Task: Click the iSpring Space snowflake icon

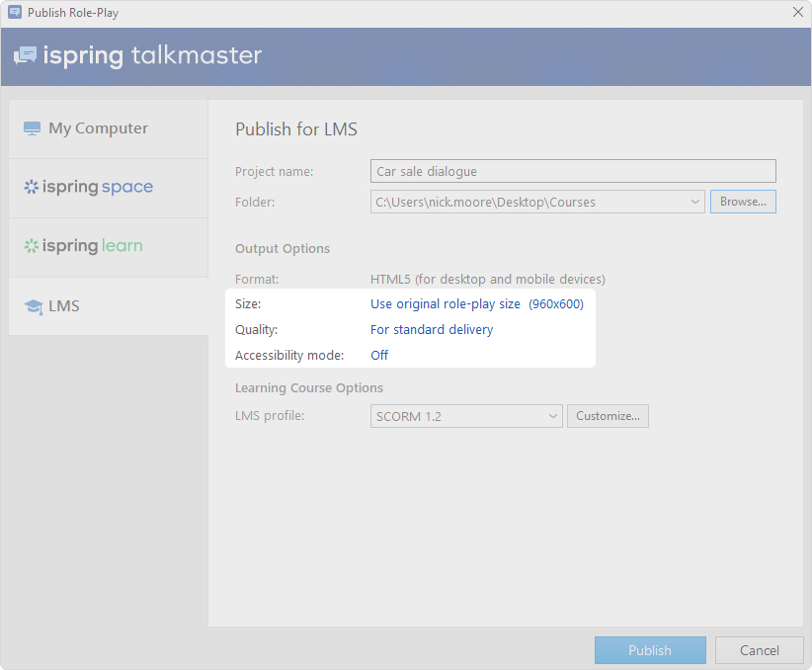Action: tap(32, 187)
